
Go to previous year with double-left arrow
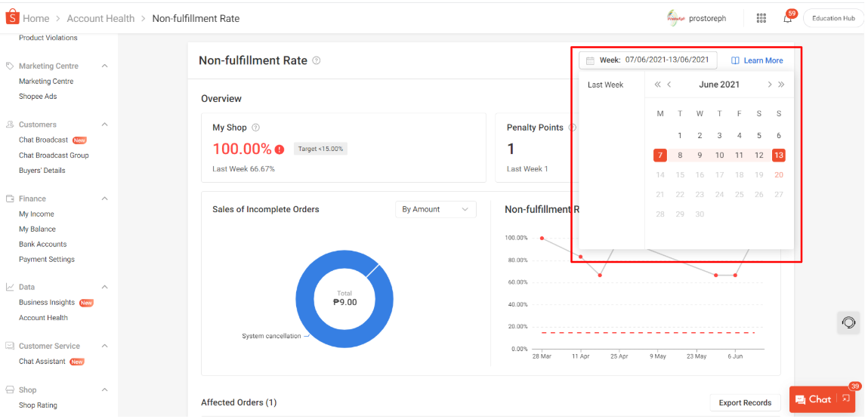point(657,85)
